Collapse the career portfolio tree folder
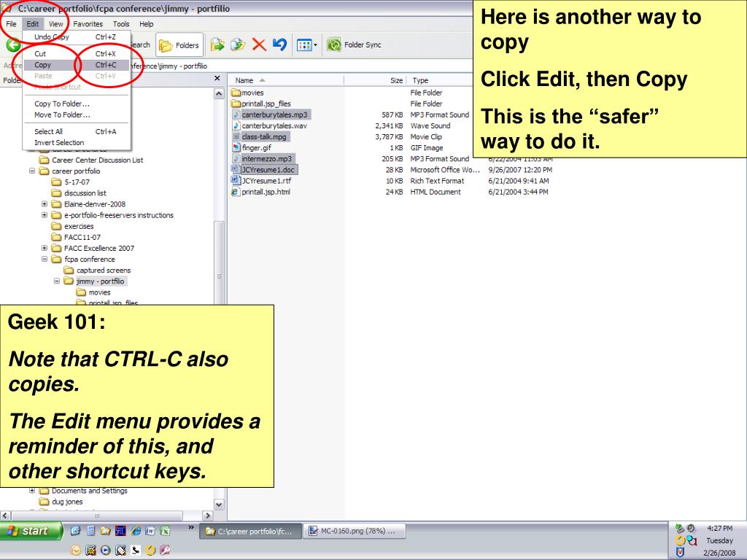The image size is (747, 560). click(32, 171)
